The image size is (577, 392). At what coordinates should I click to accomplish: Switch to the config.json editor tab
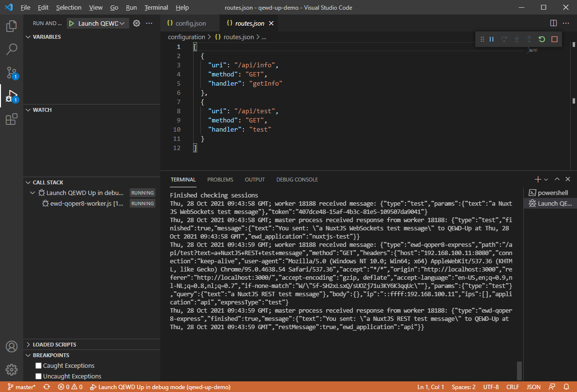pos(190,23)
